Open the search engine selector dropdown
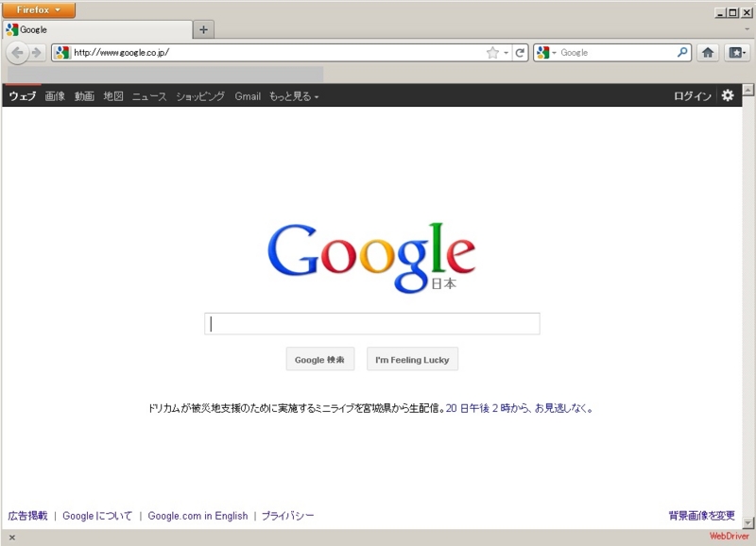This screenshot has width=756, height=546. tap(553, 53)
